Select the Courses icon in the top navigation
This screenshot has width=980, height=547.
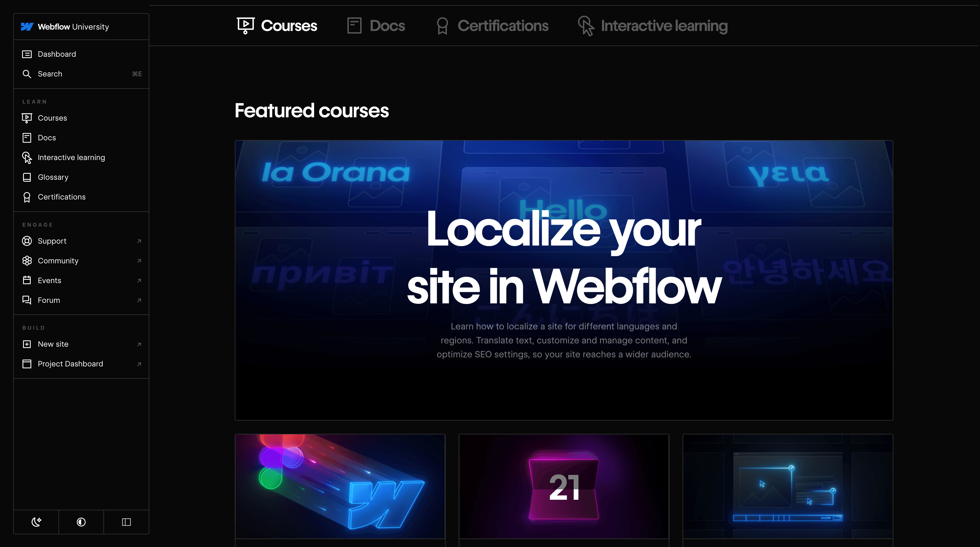pos(245,25)
